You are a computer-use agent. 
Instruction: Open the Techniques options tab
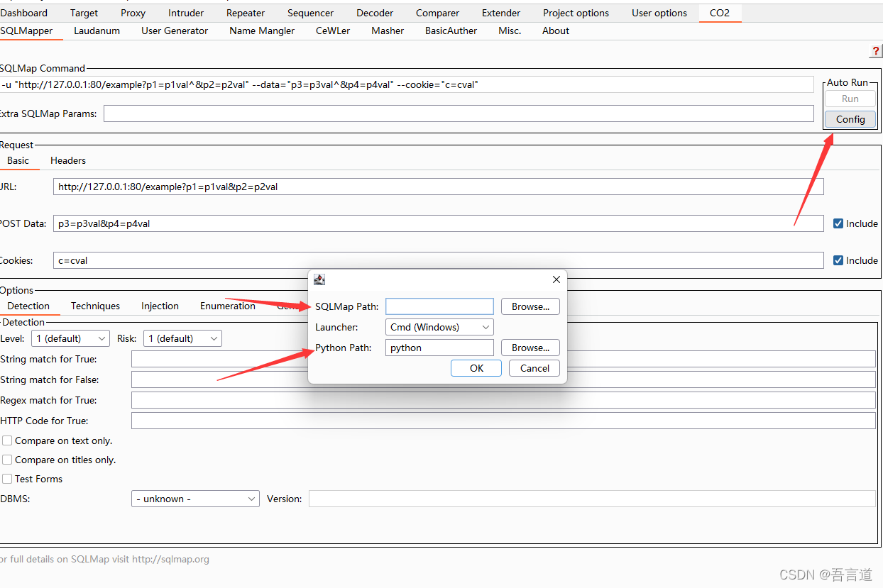coord(95,306)
